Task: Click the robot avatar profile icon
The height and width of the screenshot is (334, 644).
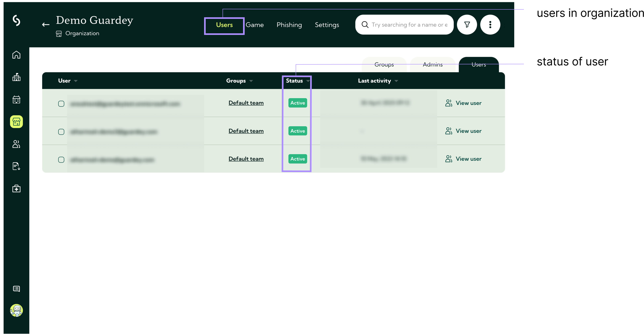Action: 16,310
